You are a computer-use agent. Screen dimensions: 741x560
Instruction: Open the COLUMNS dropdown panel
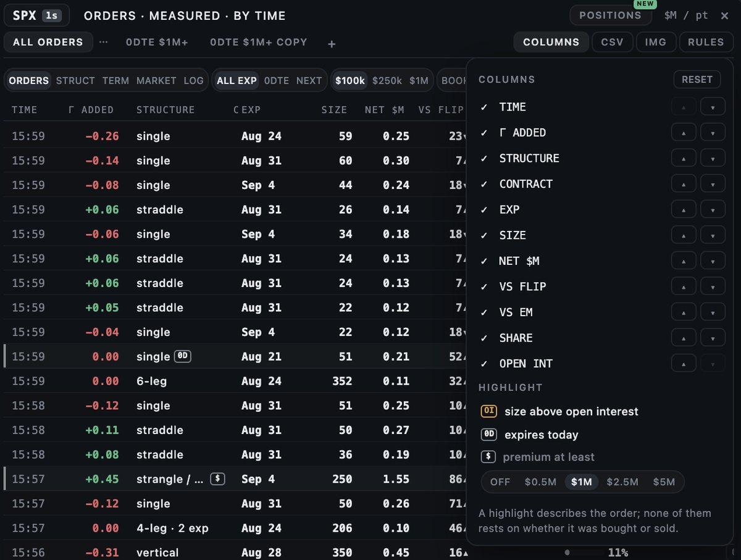click(551, 42)
